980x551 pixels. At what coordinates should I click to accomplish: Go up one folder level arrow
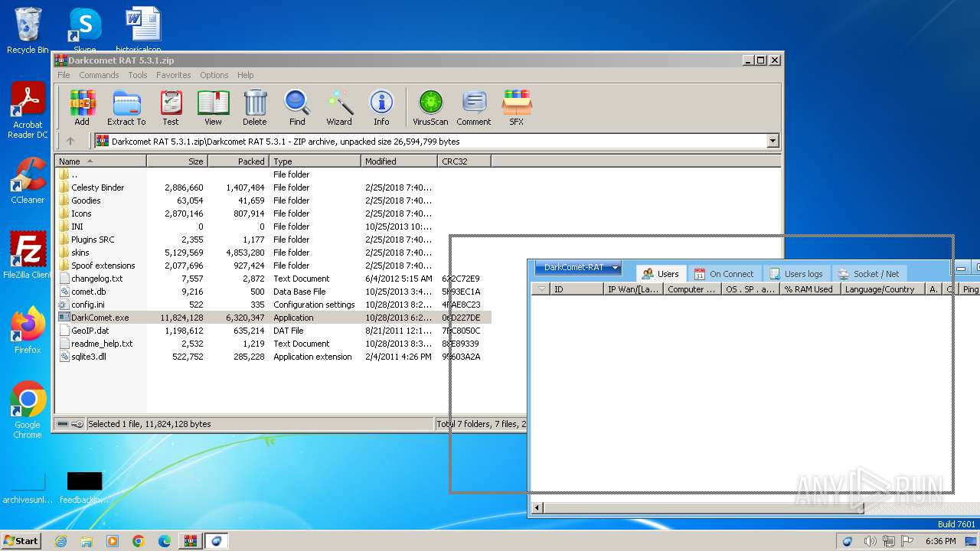70,141
